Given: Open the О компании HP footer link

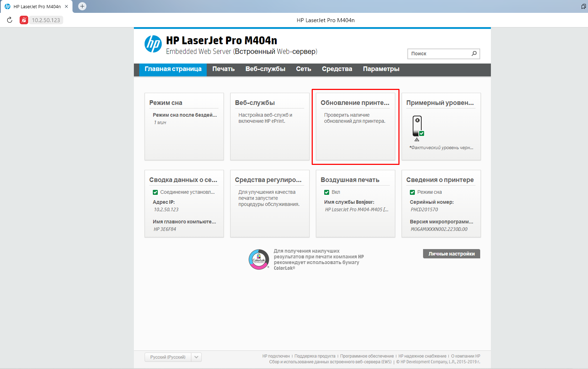Looking at the screenshot, I should [466, 356].
